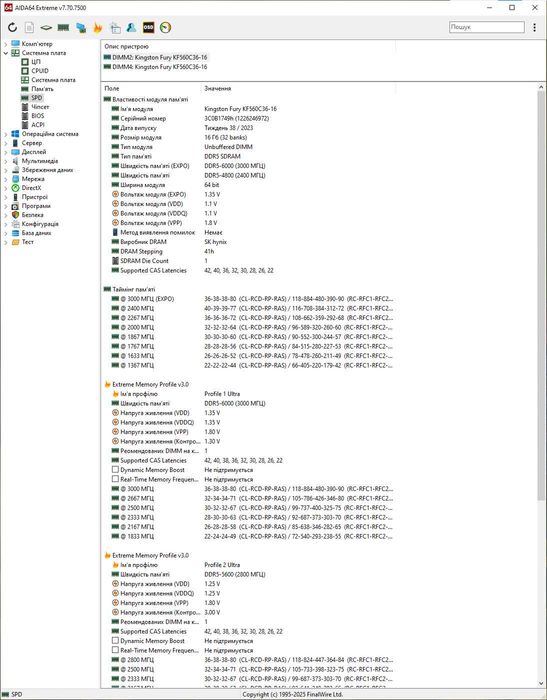Open the Report toolbar icon
Viewport: 547px width, 700px height.
point(29,28)
